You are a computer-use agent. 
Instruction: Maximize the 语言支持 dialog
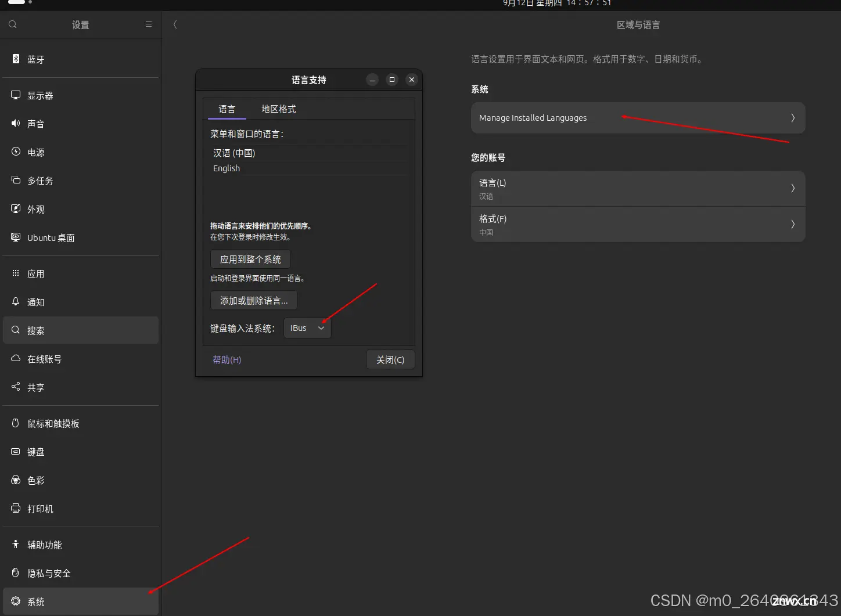392,80
